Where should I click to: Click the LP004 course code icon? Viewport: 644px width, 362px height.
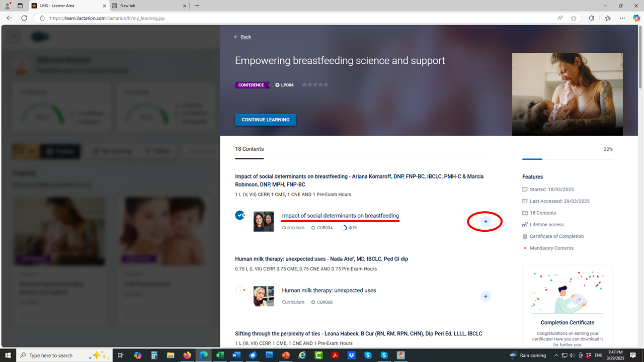[277, 85]
